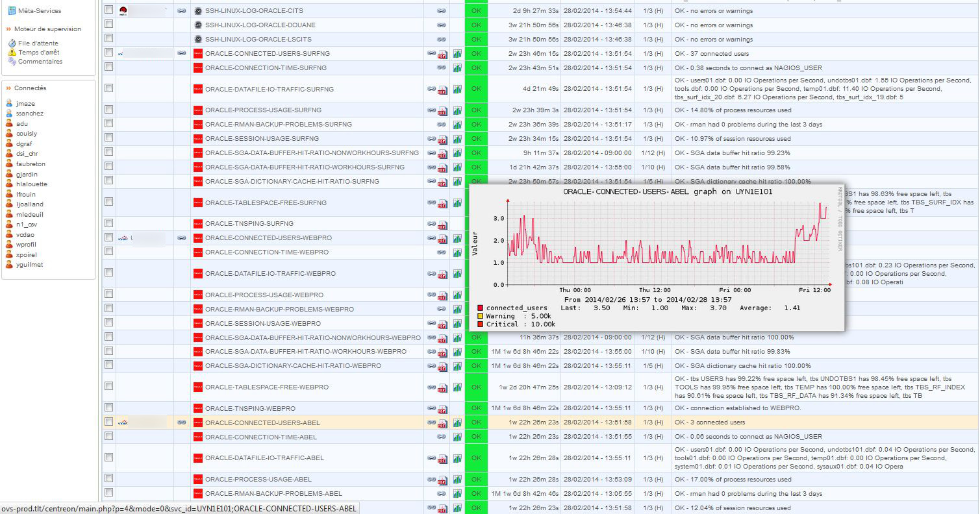The height and width of the screenshot is (514, 980).
Task: Click Oracle icon of ORACLE-TNSPING-WEBPRO
Action: pyautogui.click(x=198, y=409)
